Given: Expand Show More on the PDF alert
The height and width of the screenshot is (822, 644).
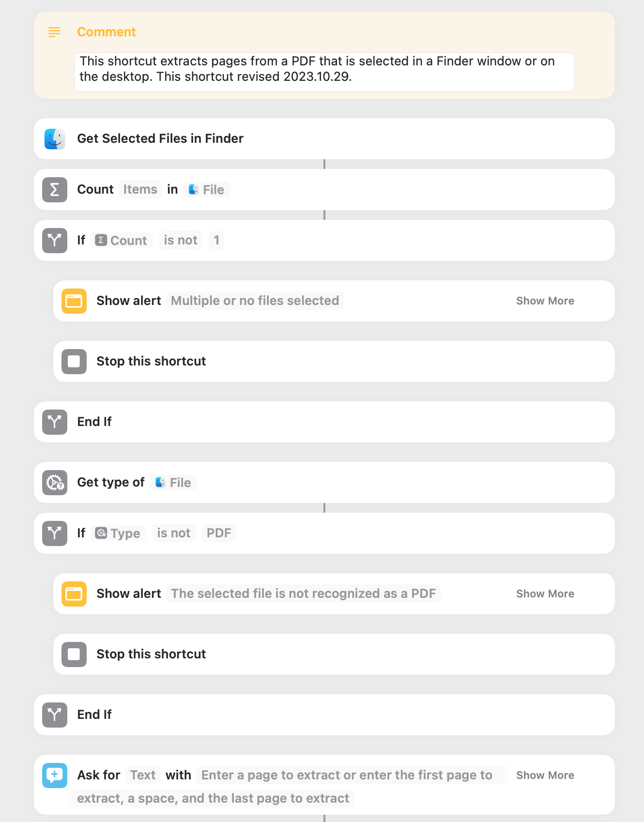Looking at the screenshot, I should point(545,594).
